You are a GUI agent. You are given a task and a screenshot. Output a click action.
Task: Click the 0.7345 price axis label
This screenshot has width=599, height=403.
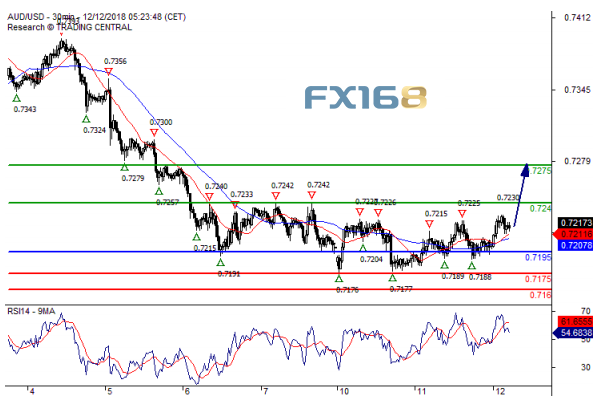tap(577, 90)
